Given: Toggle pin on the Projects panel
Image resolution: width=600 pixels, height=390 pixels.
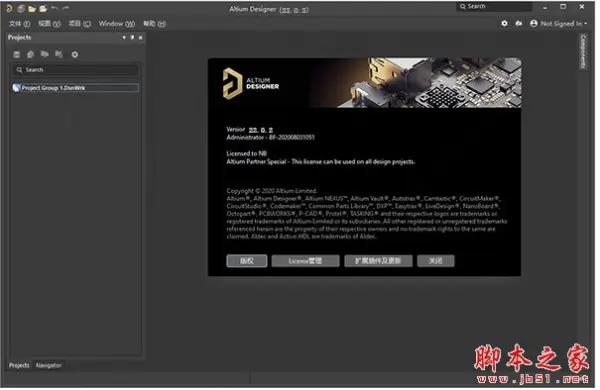Looking at the screenshot, I should [132, 38].
